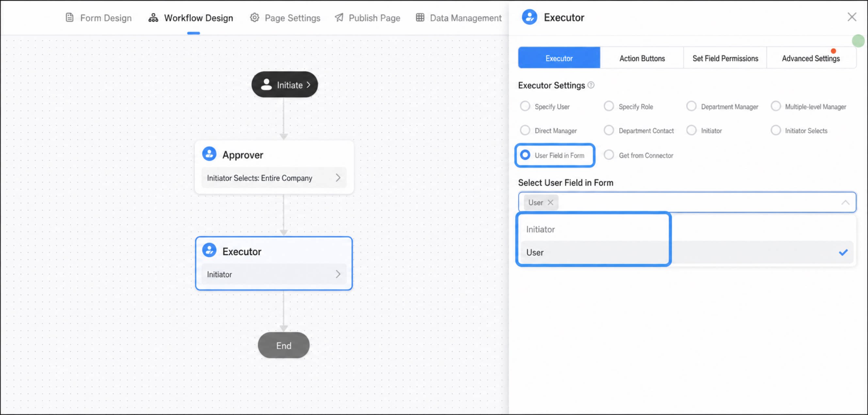Open the Executor node Initiator chevron

coord(338,274)
